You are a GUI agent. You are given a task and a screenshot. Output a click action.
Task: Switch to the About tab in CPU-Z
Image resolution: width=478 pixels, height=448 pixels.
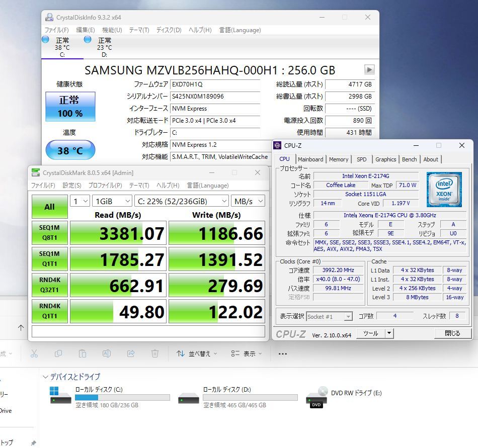point(430,159)
